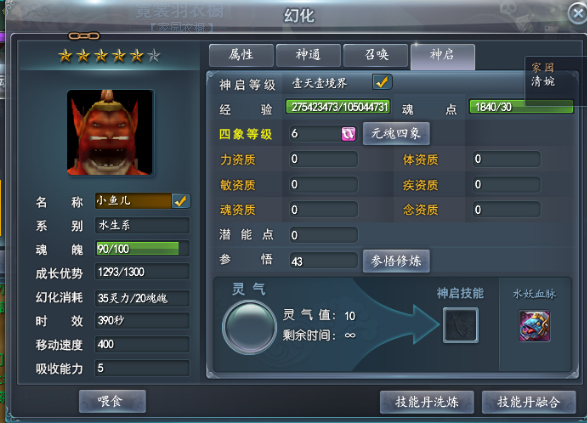Click the 灵气 spirit orb
Image resolution: width=587 pixels, height=423 pixels.
[x=250, y=327]
